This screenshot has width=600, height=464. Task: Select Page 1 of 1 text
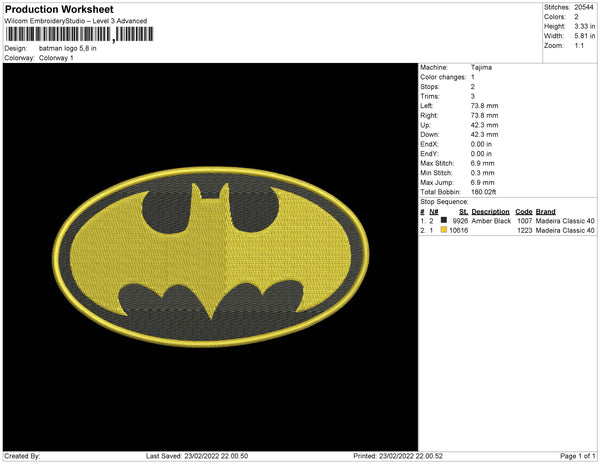(x=578, y=456)
